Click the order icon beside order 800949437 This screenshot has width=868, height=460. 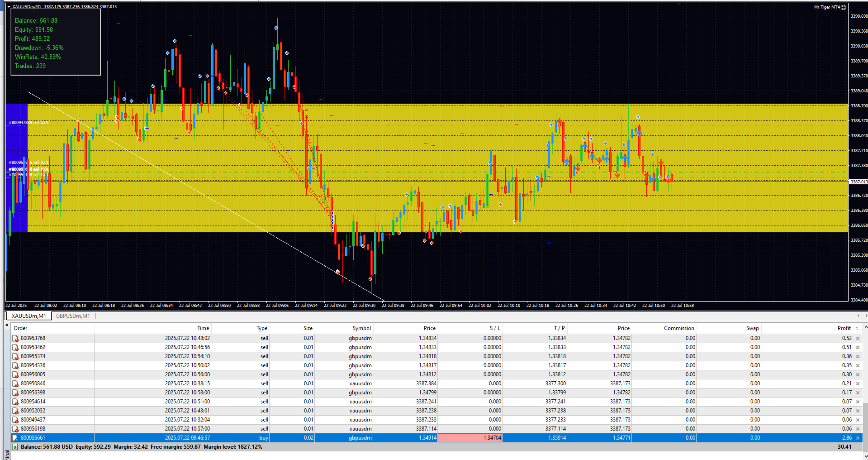pos(15,420)
